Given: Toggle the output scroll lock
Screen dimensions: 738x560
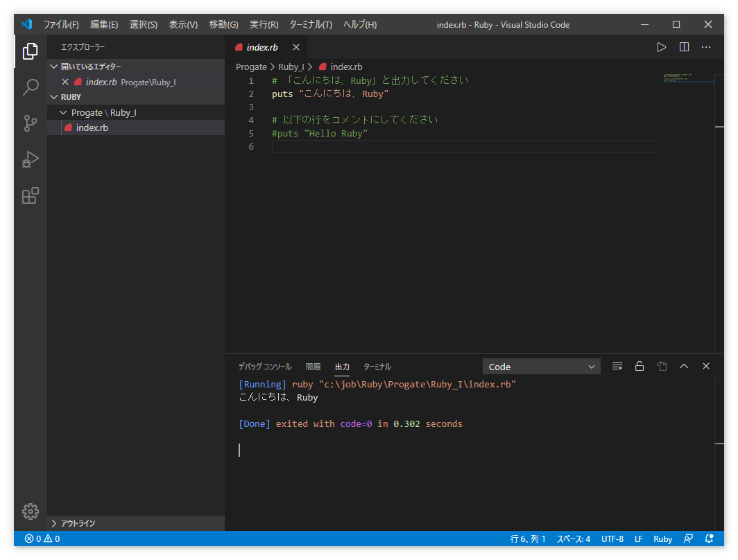Looking at the screenshot, I should pyautogui.click(x=640, y=367).
